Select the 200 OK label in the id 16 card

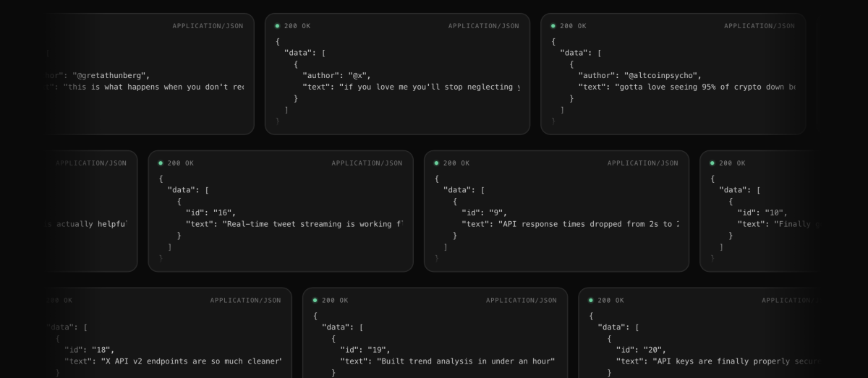click(x=181, y=163)
